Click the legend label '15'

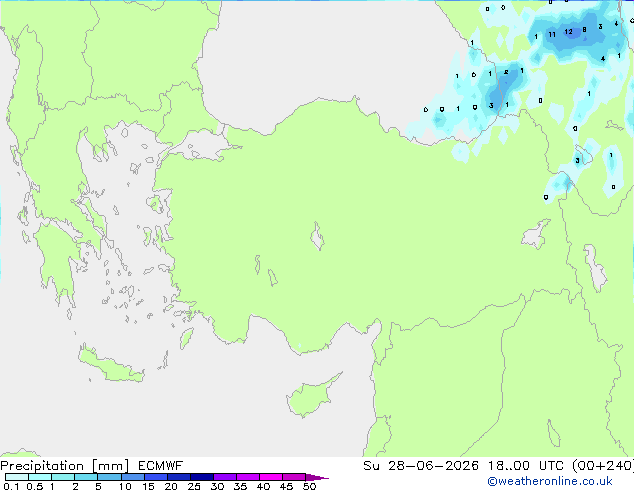click(x=148, y=486)
